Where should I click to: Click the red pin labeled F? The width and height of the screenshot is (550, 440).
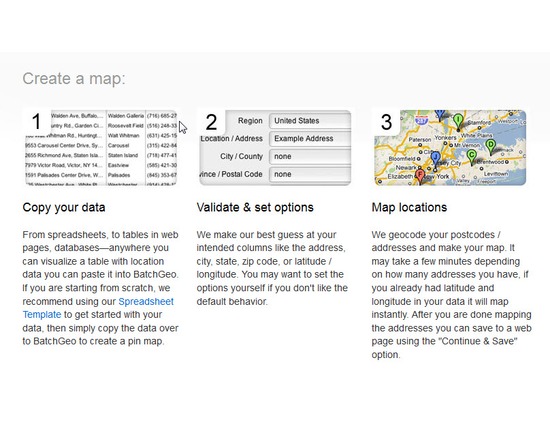coord(420,176)
